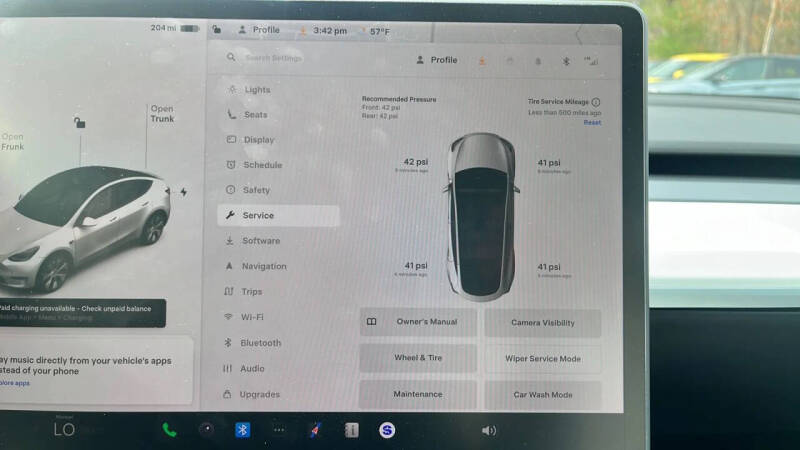This screenshot has height=450, width=800.
Task: Open the manual info icon in bottom bar
Action: 352,430
